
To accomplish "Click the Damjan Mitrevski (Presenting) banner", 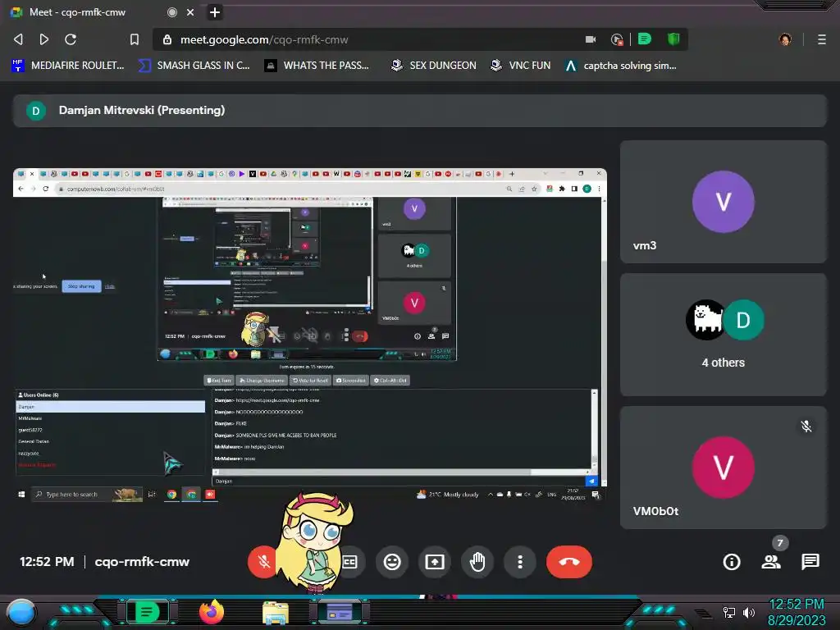I will click(419, 111).
